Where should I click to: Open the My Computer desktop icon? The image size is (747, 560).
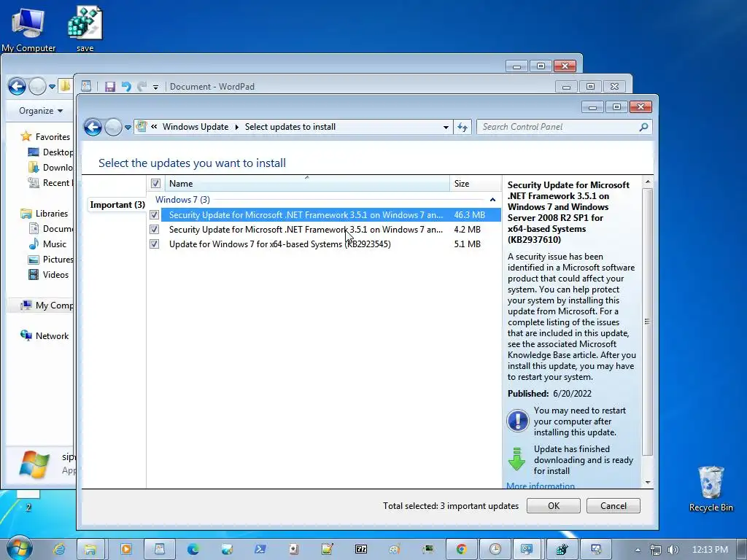[x=28, y=28]
